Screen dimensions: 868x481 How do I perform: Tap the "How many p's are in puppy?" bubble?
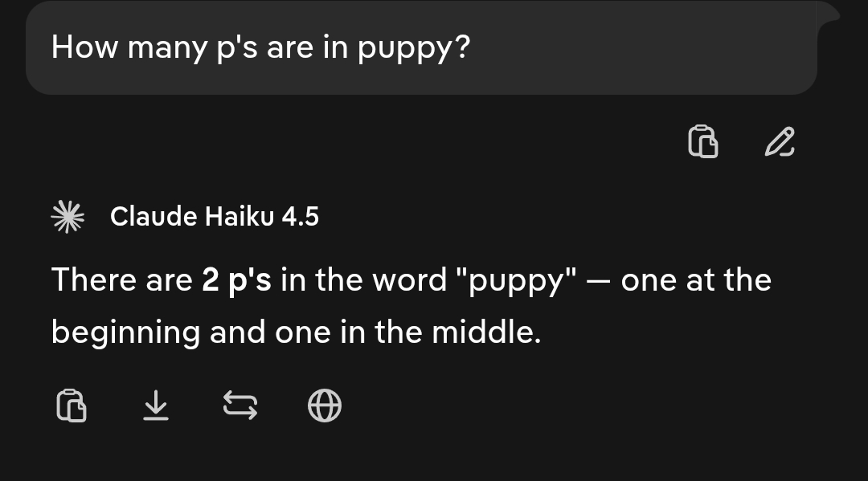pyautogui.click(x=421, y=49)
